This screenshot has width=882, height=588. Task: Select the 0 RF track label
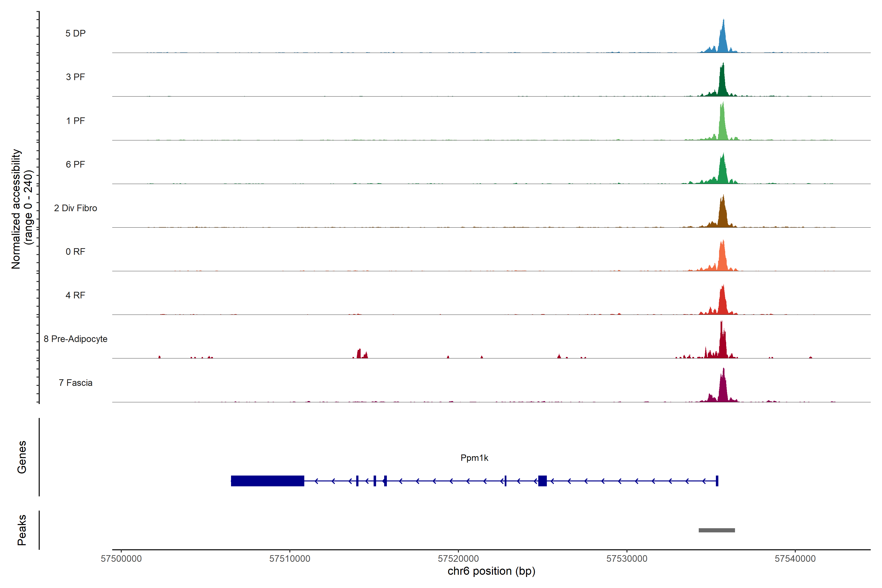75,252
